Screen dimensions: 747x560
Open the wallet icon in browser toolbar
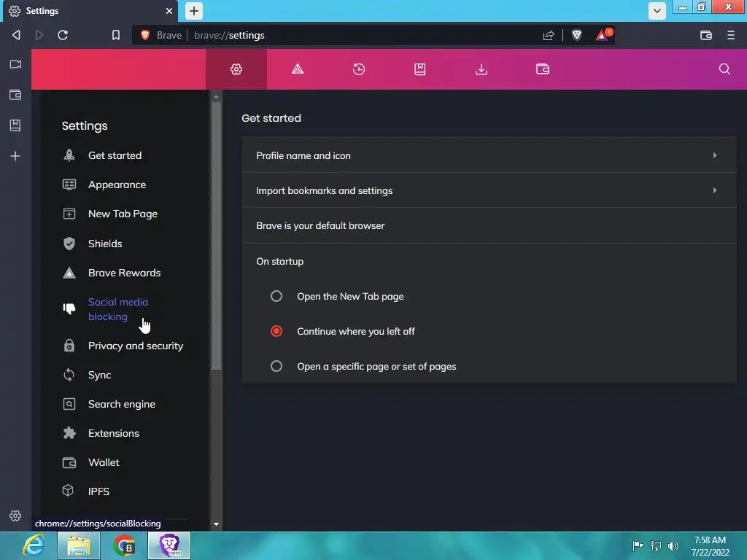[706, 35]
